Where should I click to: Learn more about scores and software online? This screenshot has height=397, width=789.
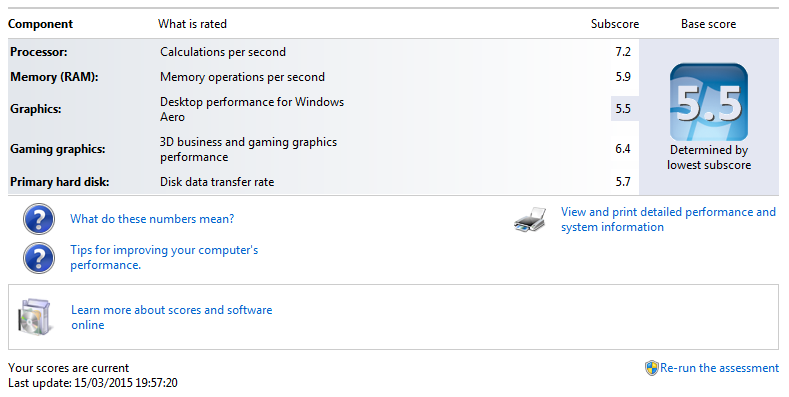(x=172, y=317)
